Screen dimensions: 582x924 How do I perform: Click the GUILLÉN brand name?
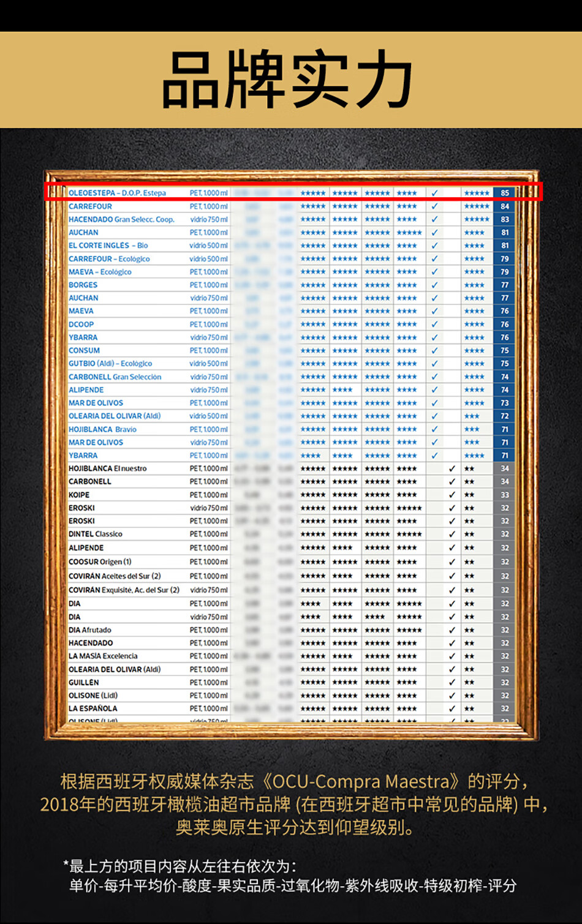(83, 682)
